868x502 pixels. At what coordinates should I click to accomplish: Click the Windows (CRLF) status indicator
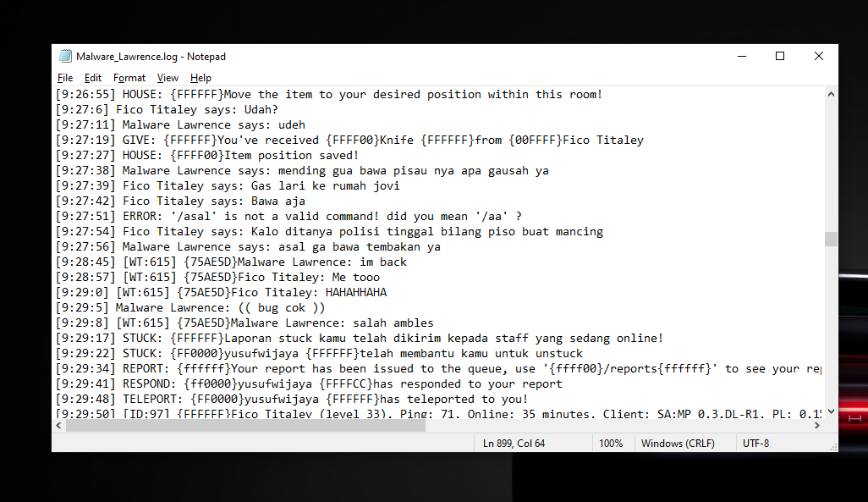(678, 444)
